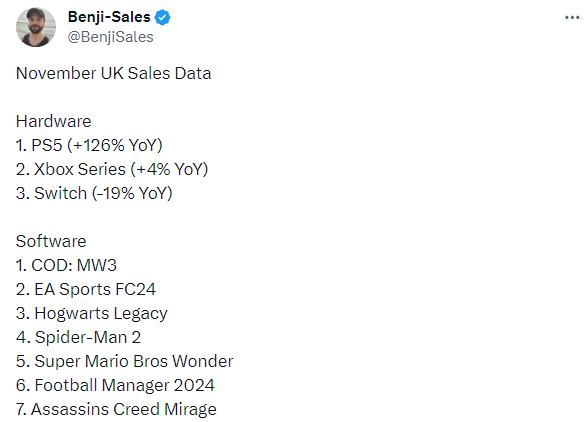Select the 'EA Sports FC24' entry

(86, 289)
